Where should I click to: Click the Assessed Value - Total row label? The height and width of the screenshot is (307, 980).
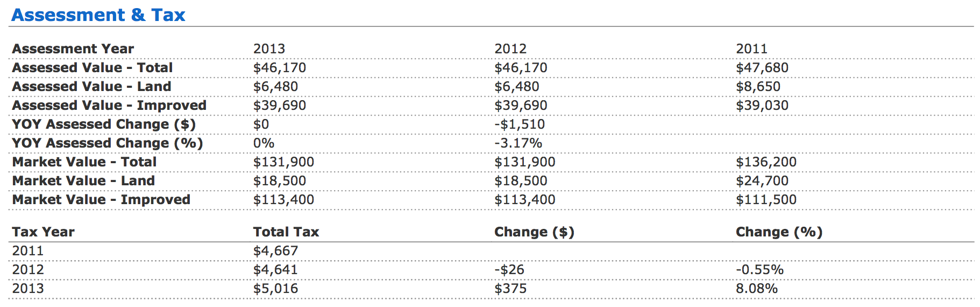click(x=93, y=67)
